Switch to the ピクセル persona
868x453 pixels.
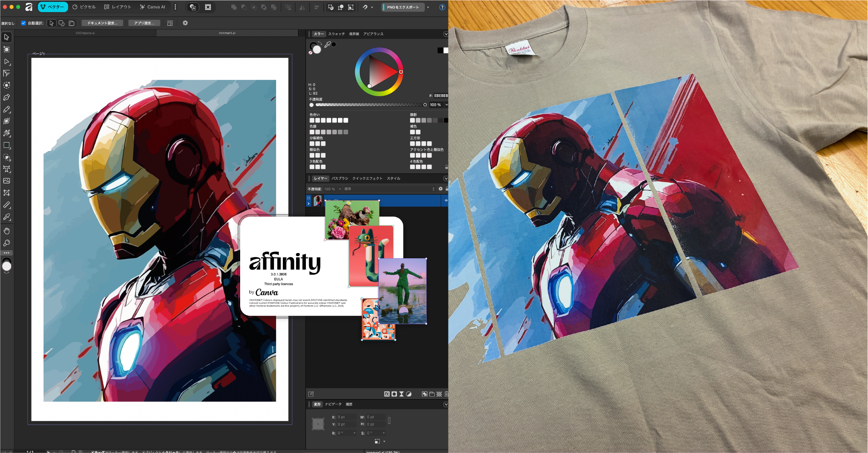(84, 7)
